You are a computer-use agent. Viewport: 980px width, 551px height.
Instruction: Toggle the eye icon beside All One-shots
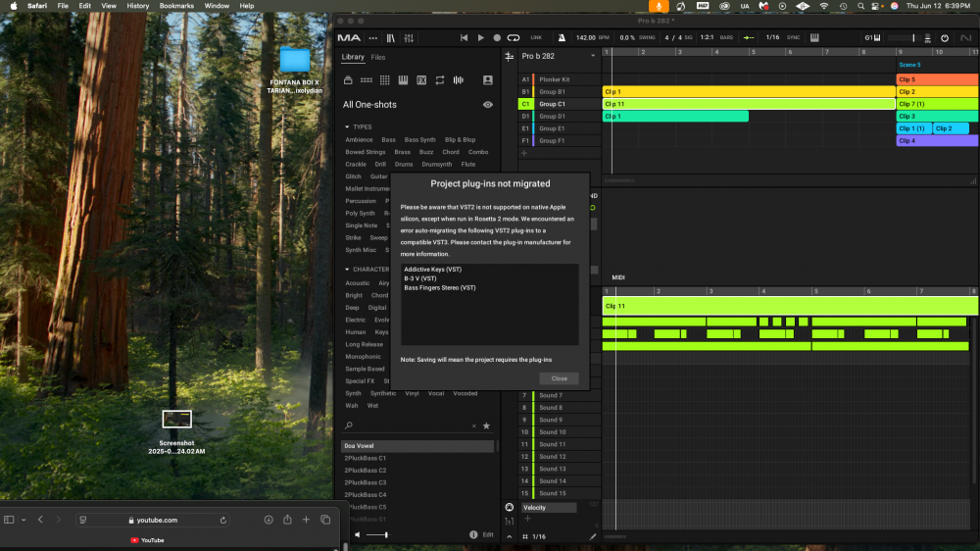(x=487, y=104)
